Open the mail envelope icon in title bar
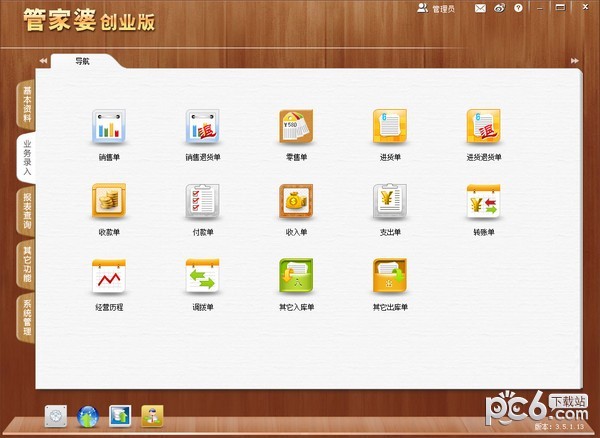Image resolution: width=600 pixels, height=438 pixels. click(x=480, y=8)
